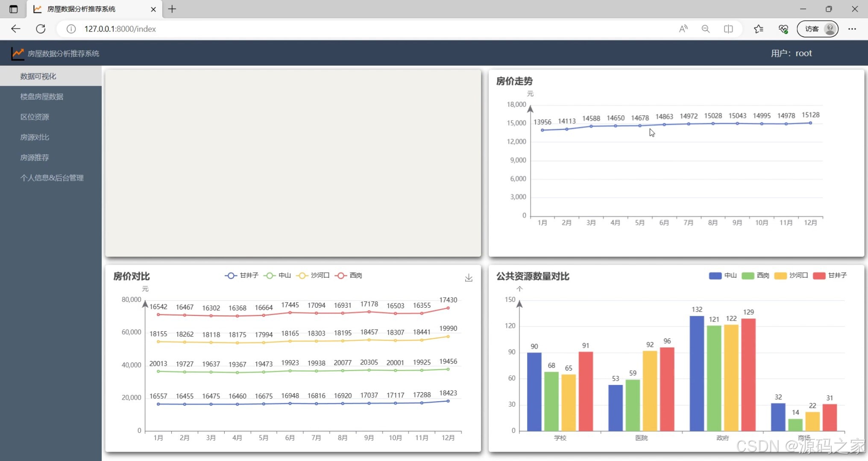The height and width of the screenshot is (461, 868).
Task: Click the zoom magnifier icon in address bar
Action: pos(706,29)
